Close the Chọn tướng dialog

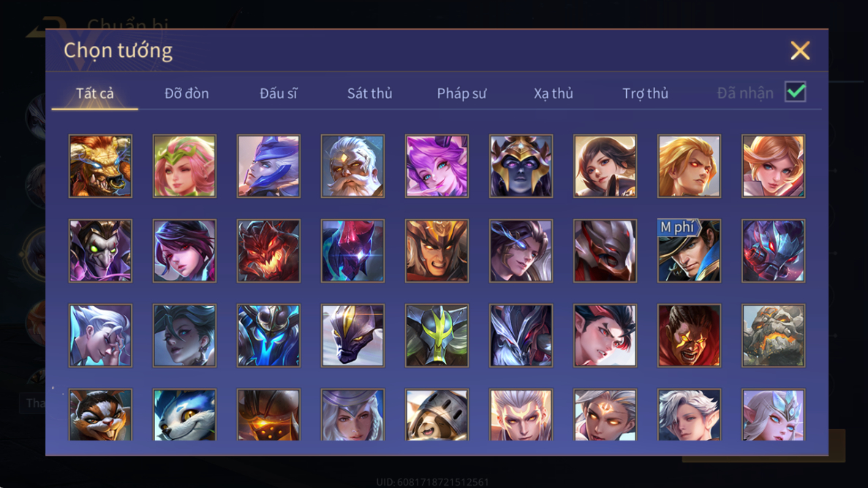tap(800, 50)
